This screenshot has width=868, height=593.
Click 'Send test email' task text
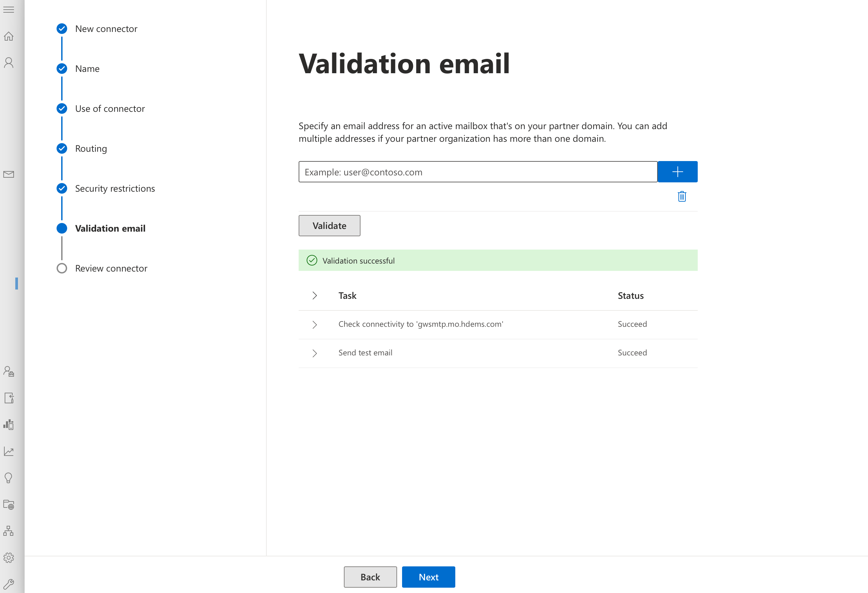tap(365, 353)
